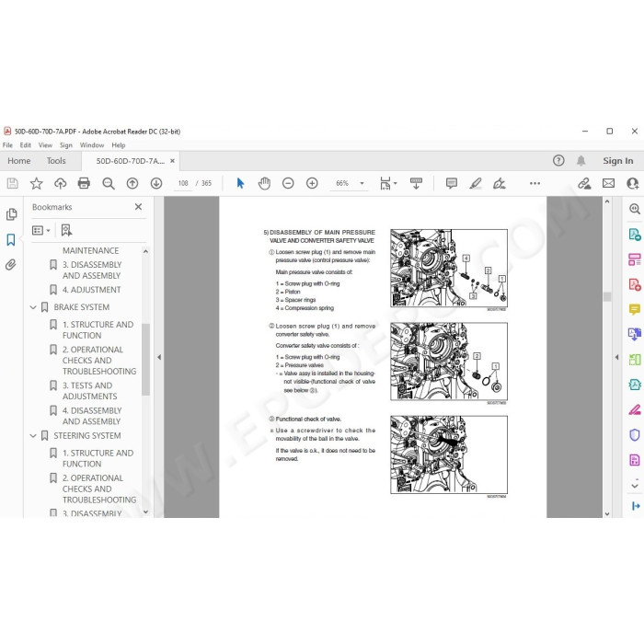
Task: Open the View menu
Action: click(x=45, y=145)
